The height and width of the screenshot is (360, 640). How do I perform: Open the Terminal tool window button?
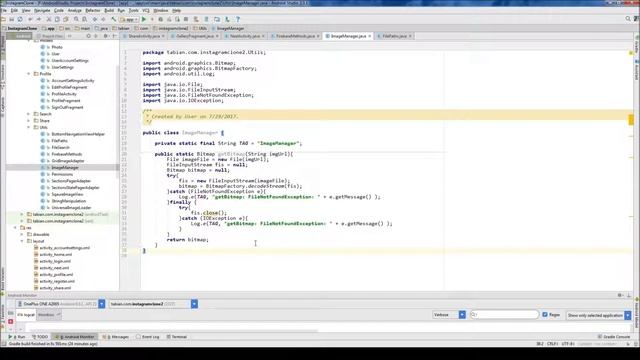click(x=177, y=337)
